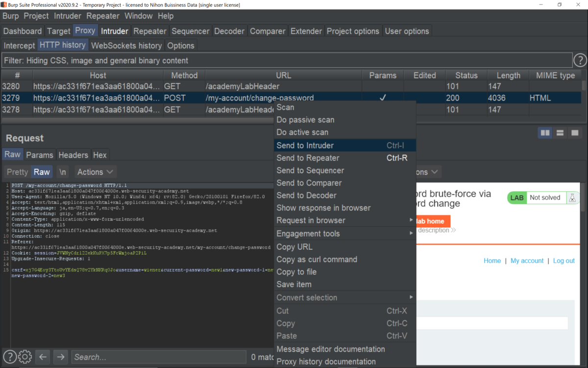Open the Repeater menu in menu bar
588x368 pixels.
pyautogui.click(x=103, y=16)
